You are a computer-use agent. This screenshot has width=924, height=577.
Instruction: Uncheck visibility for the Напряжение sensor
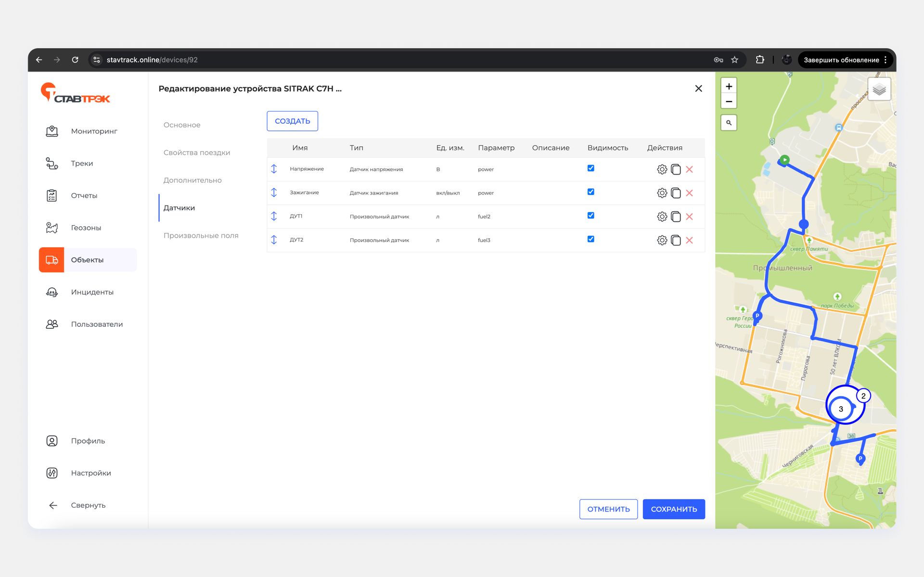pyautogui.click(x=590, y=168)
